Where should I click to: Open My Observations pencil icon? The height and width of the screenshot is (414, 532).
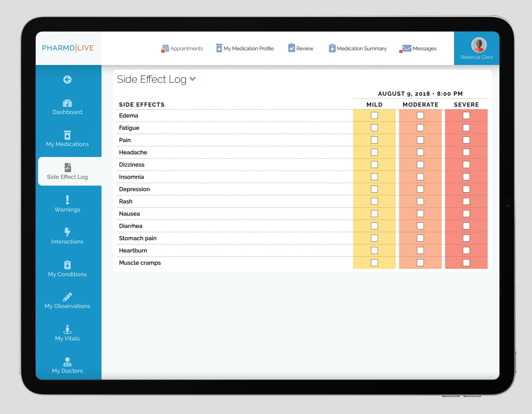67,297
